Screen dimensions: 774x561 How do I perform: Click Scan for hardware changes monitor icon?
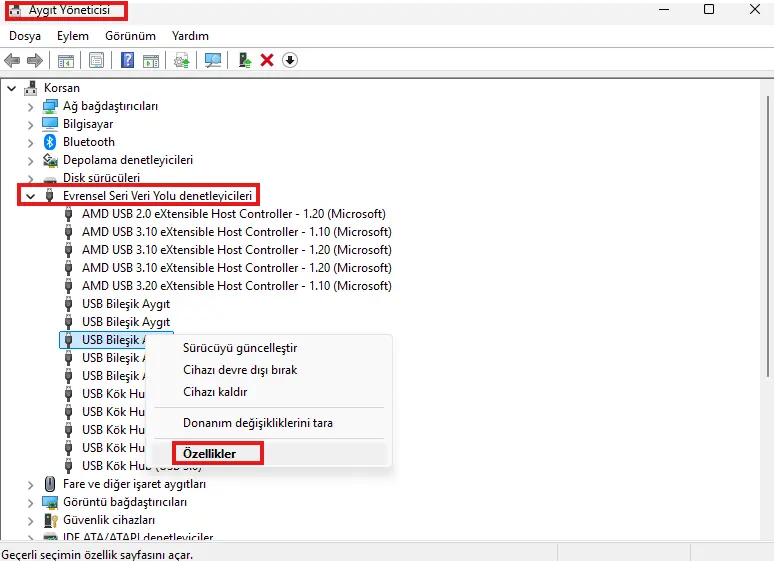click(x=213, y=60)
